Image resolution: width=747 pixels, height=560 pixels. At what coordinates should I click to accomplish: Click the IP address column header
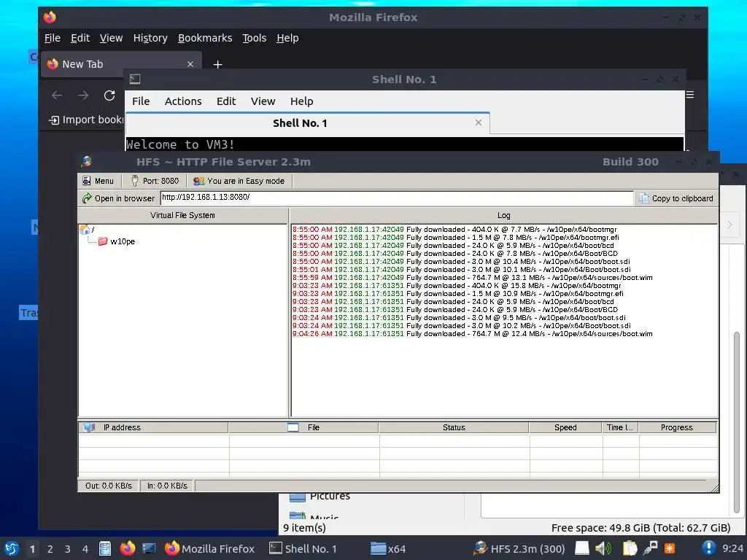click(x=153, y=427)
